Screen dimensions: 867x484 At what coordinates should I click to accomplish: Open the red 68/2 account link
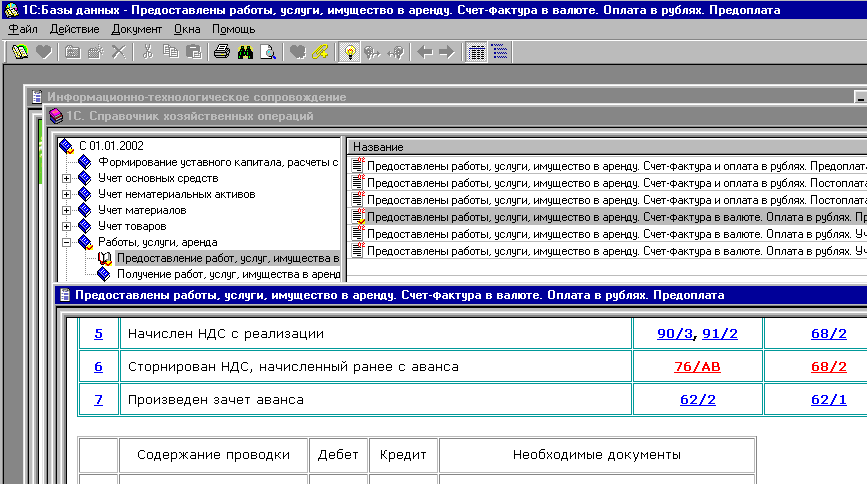pyautogui.click(x=829, y=367)
